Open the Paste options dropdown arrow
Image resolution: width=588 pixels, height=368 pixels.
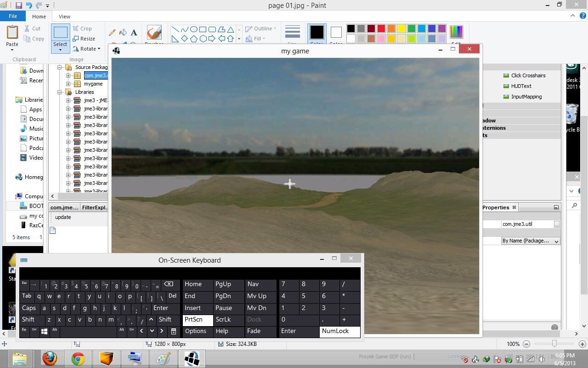coord(12,50)
